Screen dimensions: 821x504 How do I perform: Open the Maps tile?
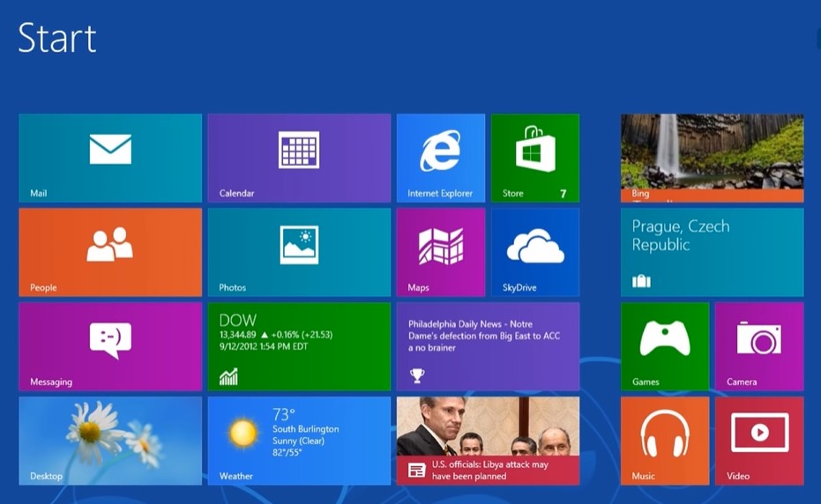[440, 252]
